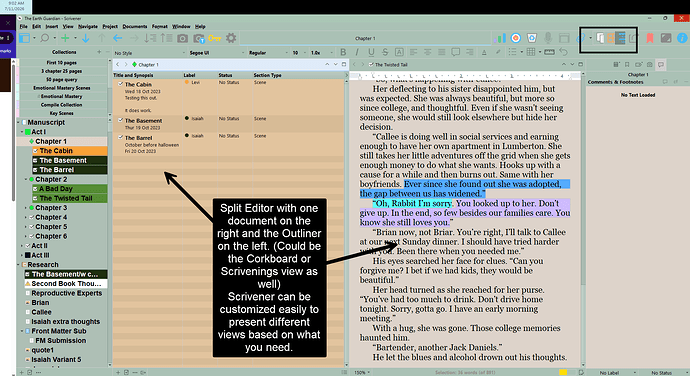Click the blue link icon
Screen dimensions: 690x376
click(581, 38)
